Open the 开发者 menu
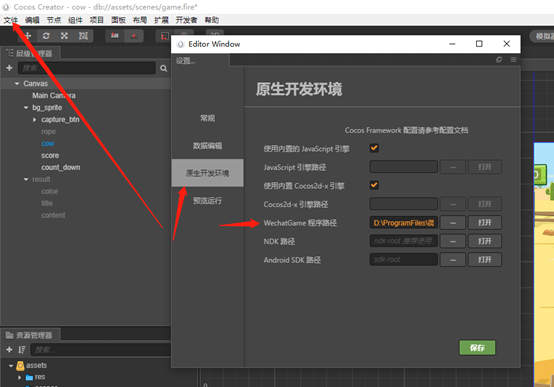The width and height of the screenshot is (554, 387). click(x=186, y=20)
